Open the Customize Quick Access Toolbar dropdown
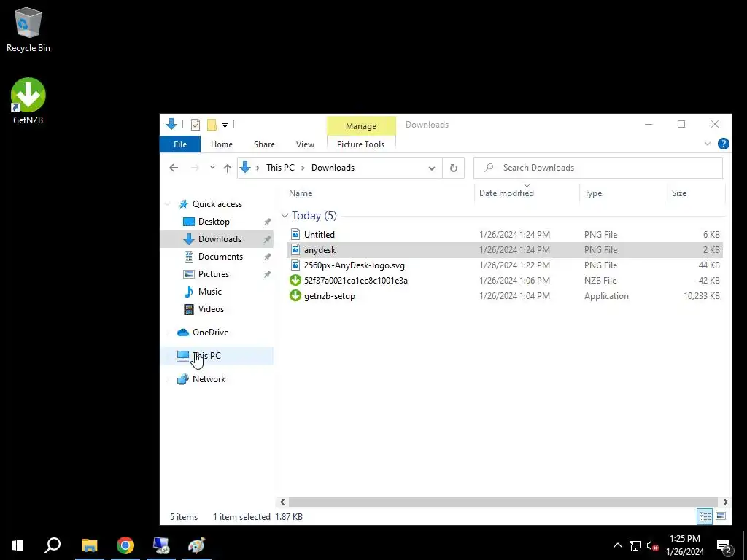Screen dimensions: 747x560 pyautogui.click(x=225, y=125)
